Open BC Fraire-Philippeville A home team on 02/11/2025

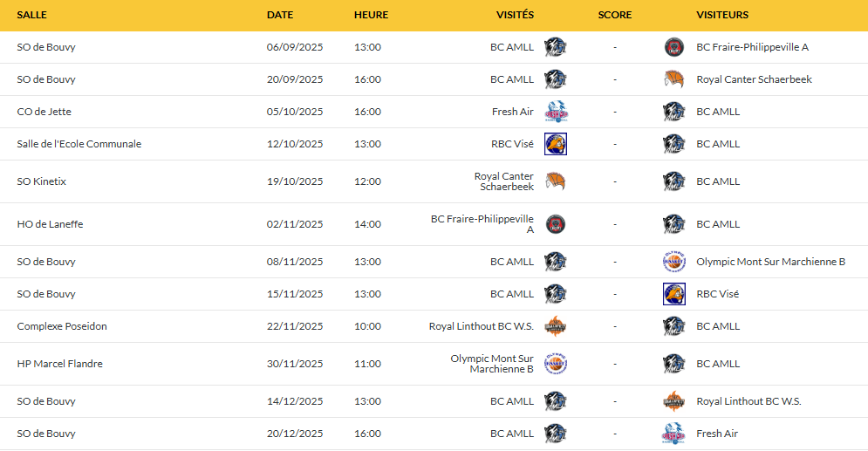click(482, 224)
